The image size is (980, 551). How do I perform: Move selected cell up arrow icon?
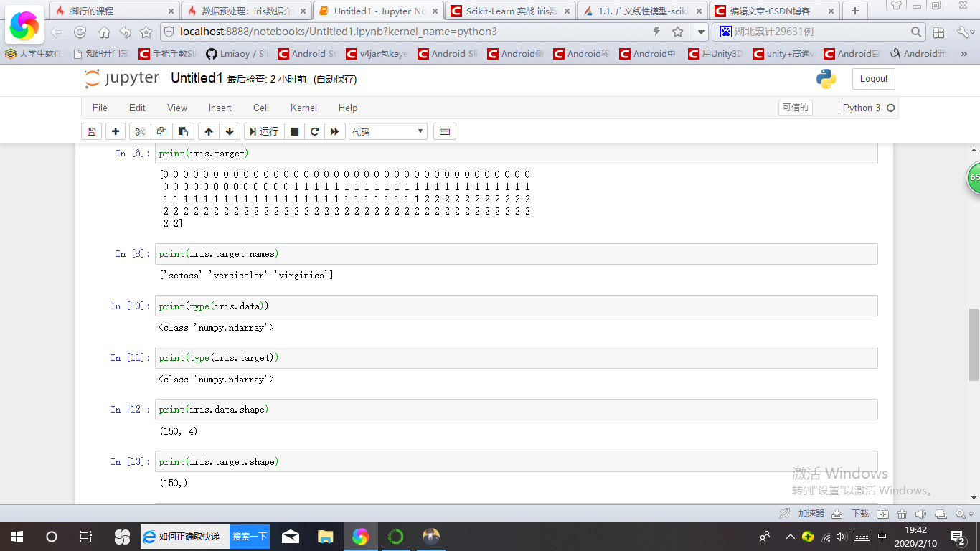[x=208, y=131]
